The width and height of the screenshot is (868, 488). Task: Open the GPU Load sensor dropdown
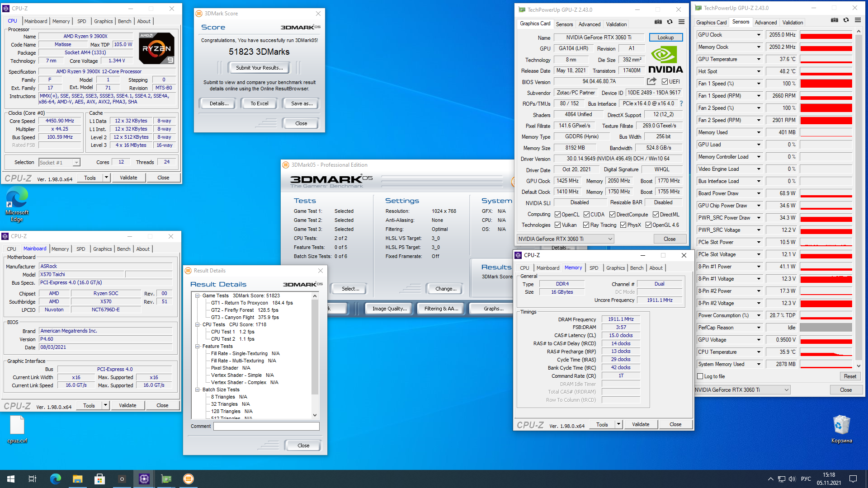[x=759, y=145]
